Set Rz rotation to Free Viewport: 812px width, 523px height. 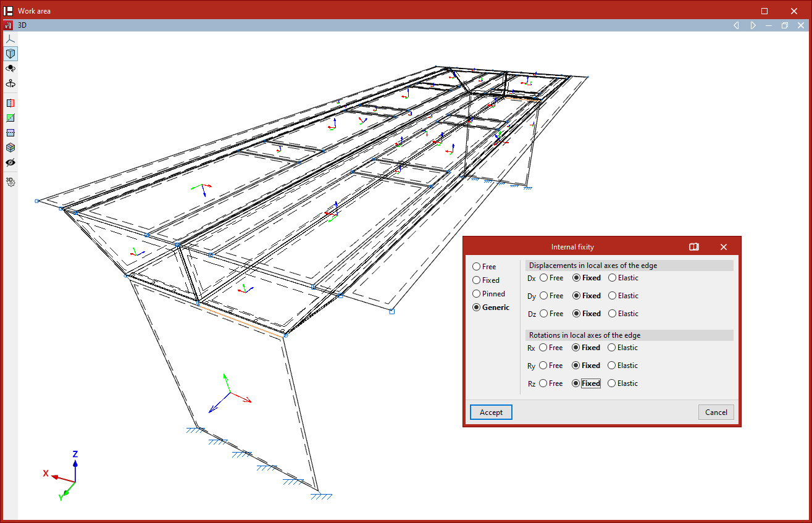(x=551, y=383)
